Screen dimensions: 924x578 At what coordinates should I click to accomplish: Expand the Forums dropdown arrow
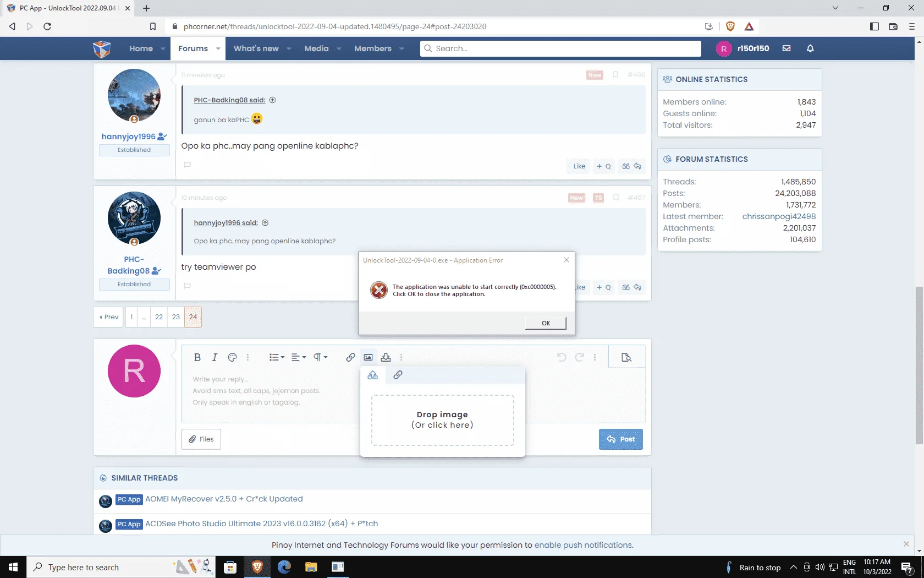[x=218, y=48]
